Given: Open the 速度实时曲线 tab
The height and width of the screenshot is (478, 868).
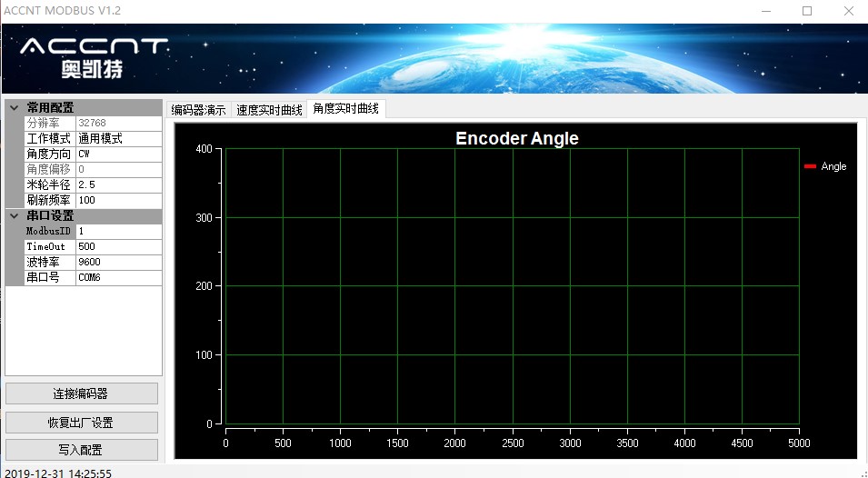Looking at the screenshot, I should [x=269, y=110].
